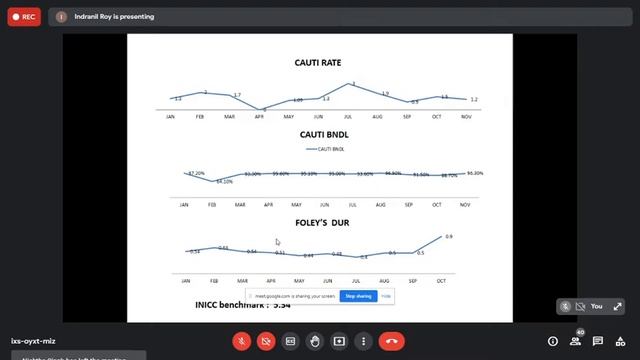Open meeting details info icon
The image size is (640, 360).
553,341
